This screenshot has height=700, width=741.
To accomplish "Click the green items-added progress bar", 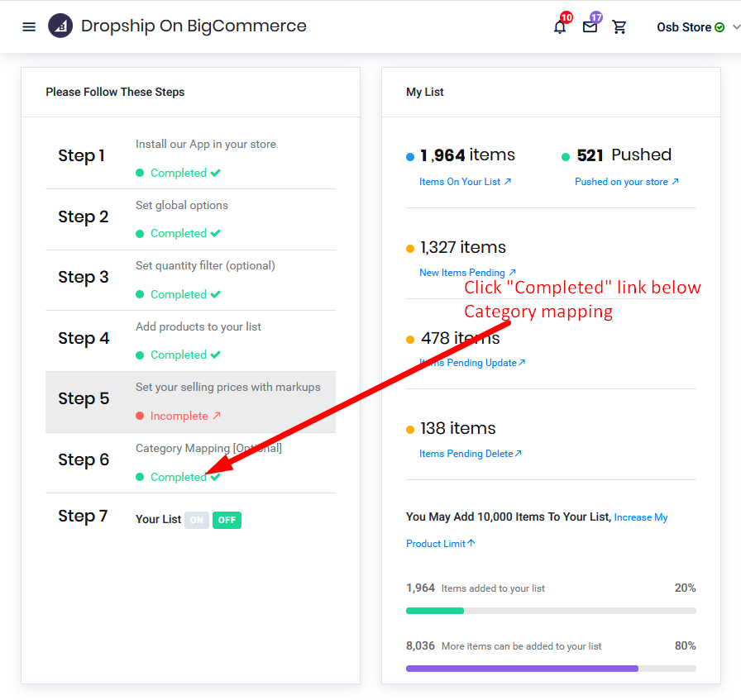I will click(435, 611).
